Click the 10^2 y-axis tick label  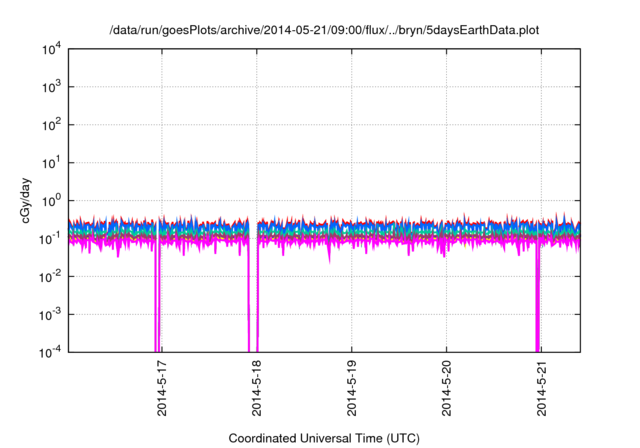tap(52, 125)
